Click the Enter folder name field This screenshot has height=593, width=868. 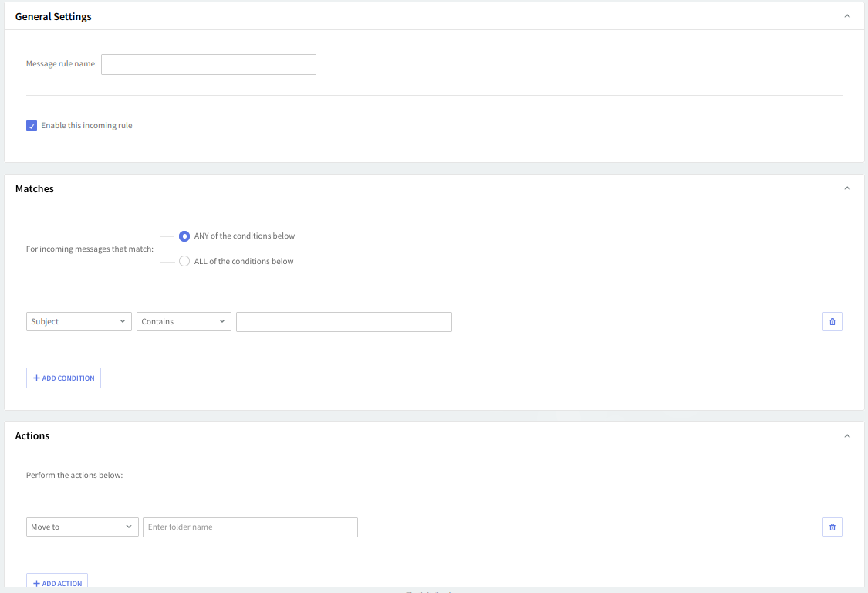[x=250, y=527]
